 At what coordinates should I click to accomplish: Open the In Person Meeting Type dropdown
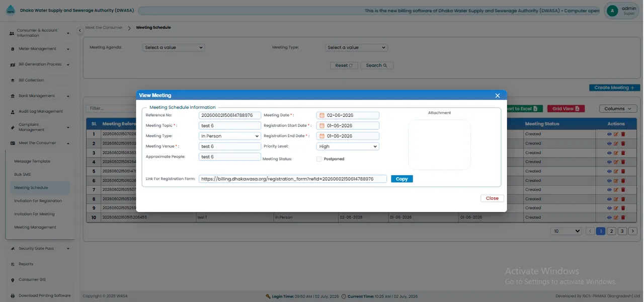230,136
